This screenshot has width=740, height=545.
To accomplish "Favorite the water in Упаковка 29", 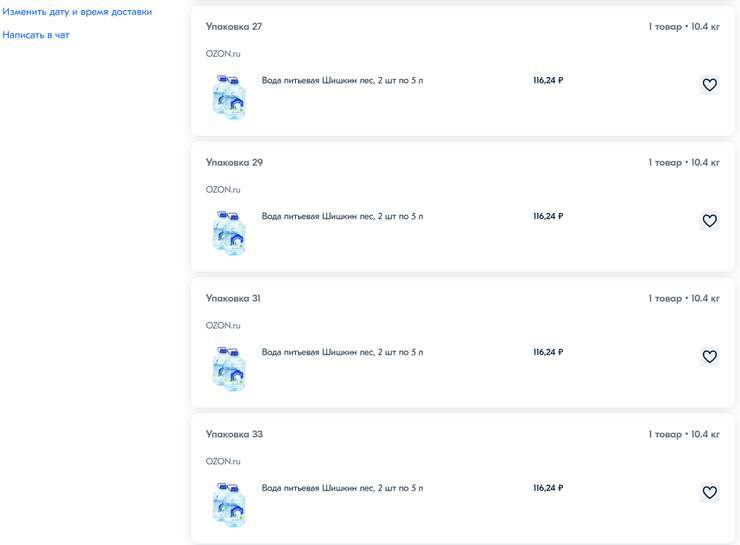I will 709,221.
